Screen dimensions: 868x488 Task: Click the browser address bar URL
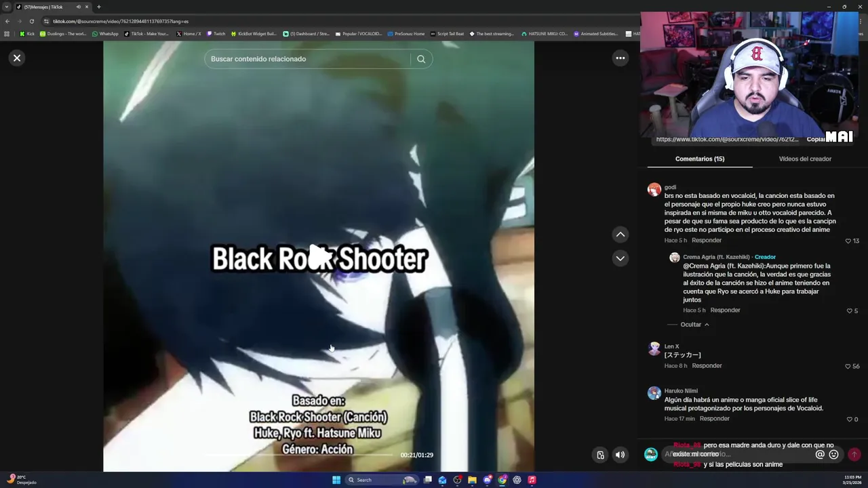(121, 21)
